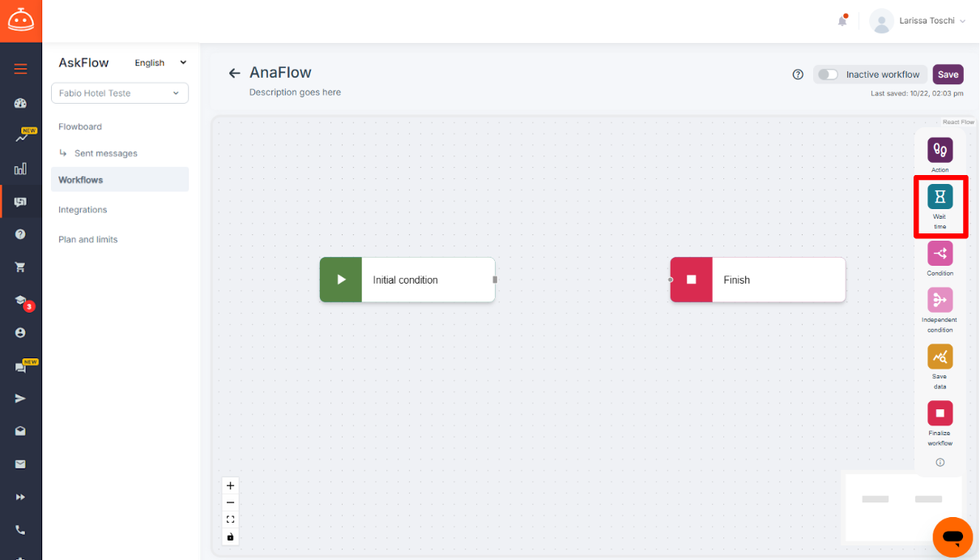Expand the Fabio Hotel Teste selector
Viewport: 980px width, 560px height.
click(x=120, y=93)
